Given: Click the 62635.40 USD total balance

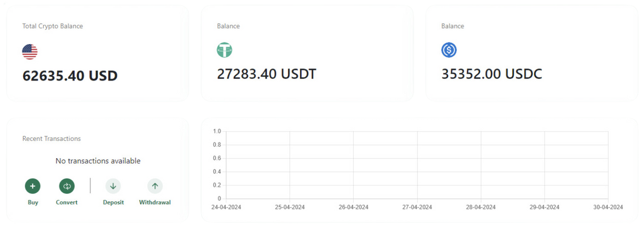Looking at the screenshot, I should (x=70, y=75).
